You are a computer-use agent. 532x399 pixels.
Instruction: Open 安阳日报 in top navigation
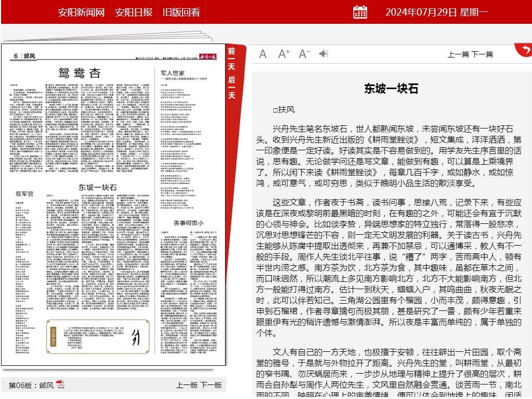tap(134, 12)
